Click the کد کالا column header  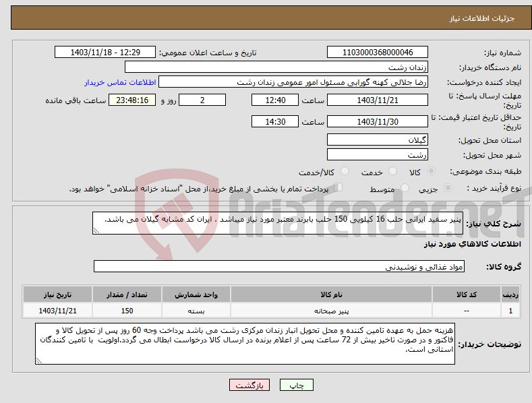pyautogui.click(x=467, y=294)
